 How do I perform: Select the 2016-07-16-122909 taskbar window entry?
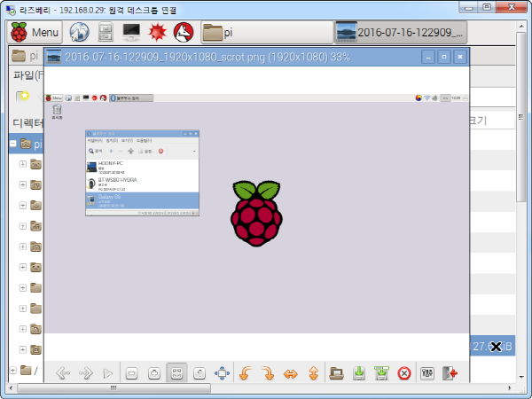click(x=401, y=33)
